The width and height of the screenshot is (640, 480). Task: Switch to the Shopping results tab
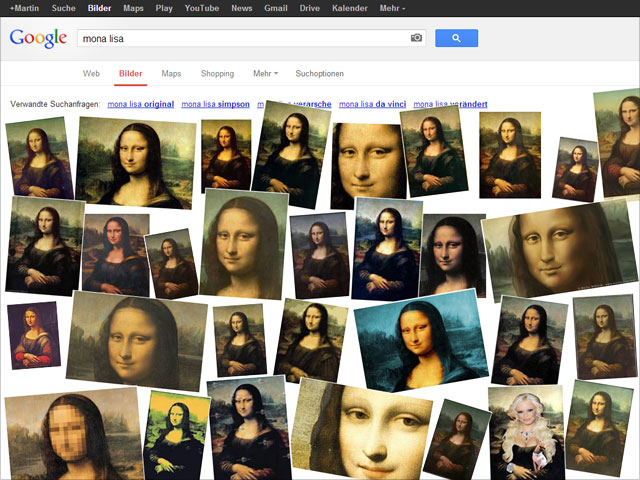[217, 73]
